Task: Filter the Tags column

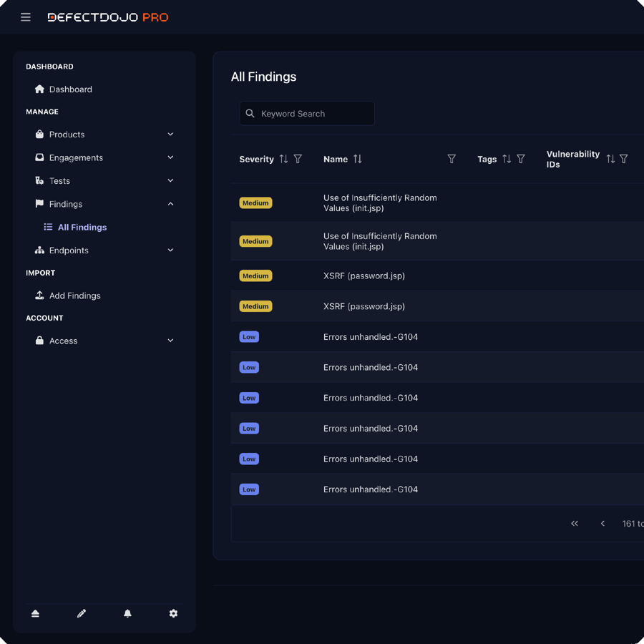Action: pos(521,159)
